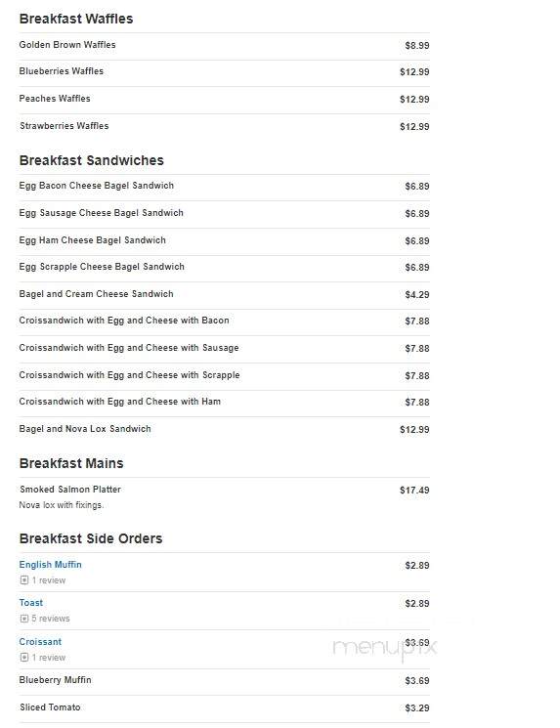Click the Breakfast Waffles section heading

pos(76,19)
